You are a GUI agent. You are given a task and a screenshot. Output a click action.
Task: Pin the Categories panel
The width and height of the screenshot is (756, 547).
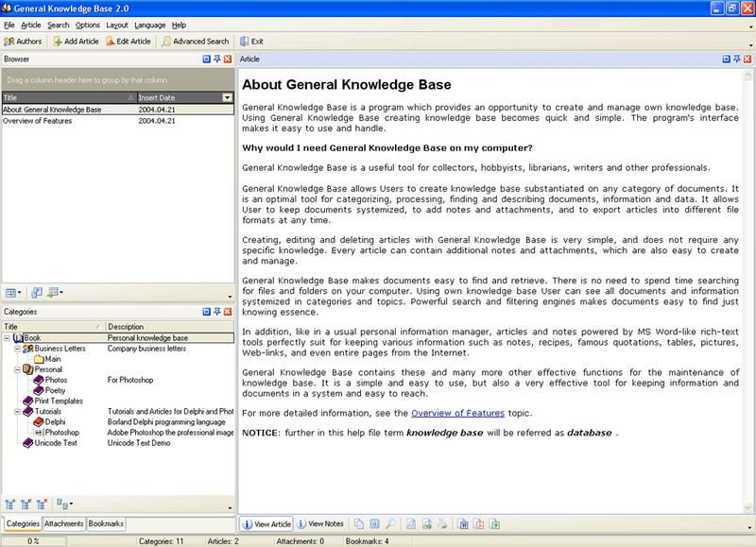[217, 312]
